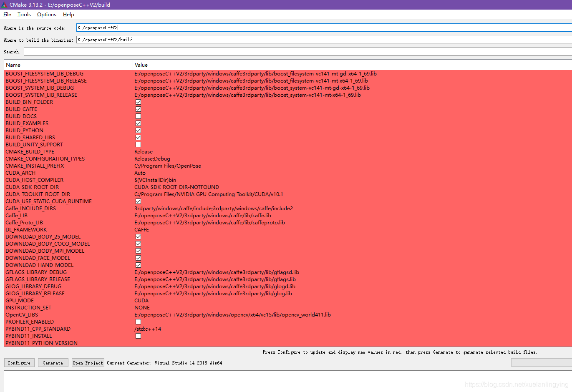Viewport: 572px width, 392px height.
Task: Toggle DOWNLOAD_BODY_COCO_MODEL checkbox
Action: pyautogui.click(x=139, y=244)
